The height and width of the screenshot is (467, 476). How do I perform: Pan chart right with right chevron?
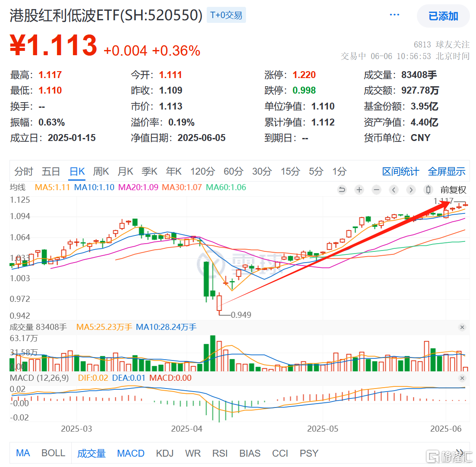(x=411, y=190)
